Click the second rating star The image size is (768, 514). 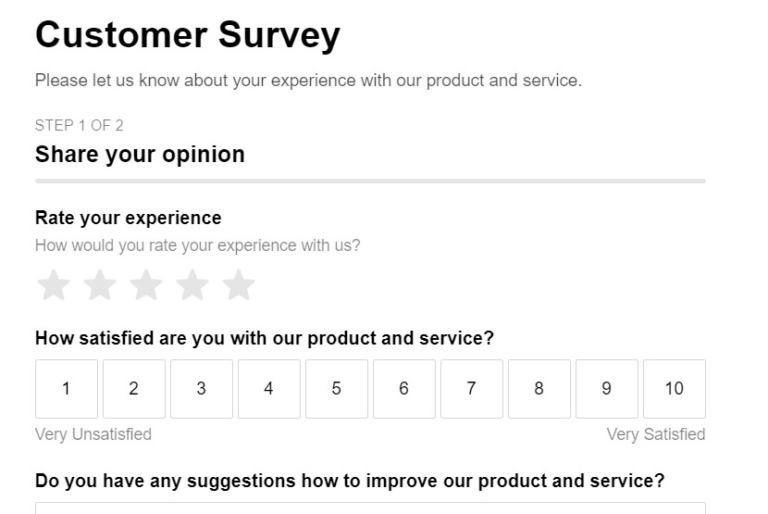(99, 286)
